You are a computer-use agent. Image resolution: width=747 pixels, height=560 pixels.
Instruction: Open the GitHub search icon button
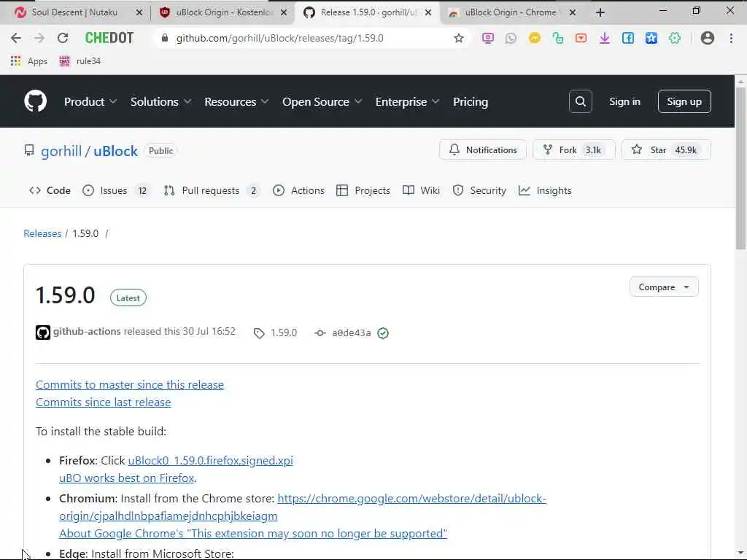pyautogui.click(x=580, y=101)
